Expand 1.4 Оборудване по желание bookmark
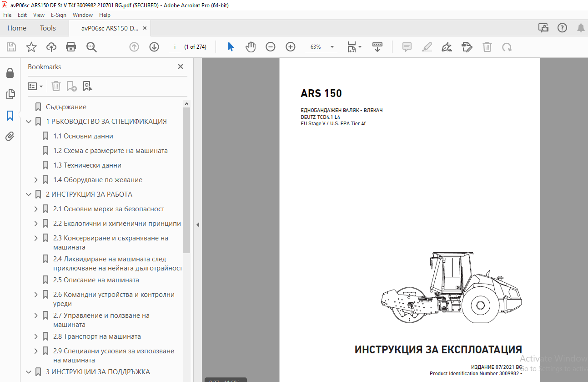The image size is (588, 382). pos(36,180)
